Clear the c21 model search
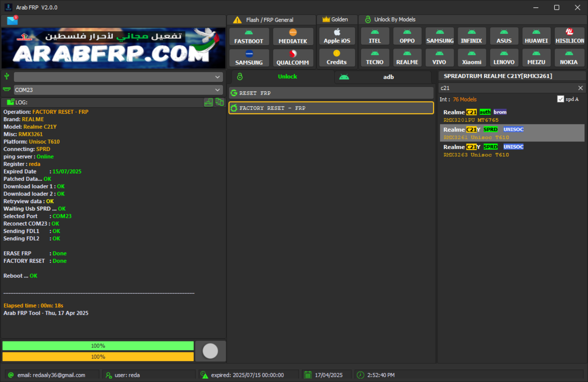 coord(580,88)
